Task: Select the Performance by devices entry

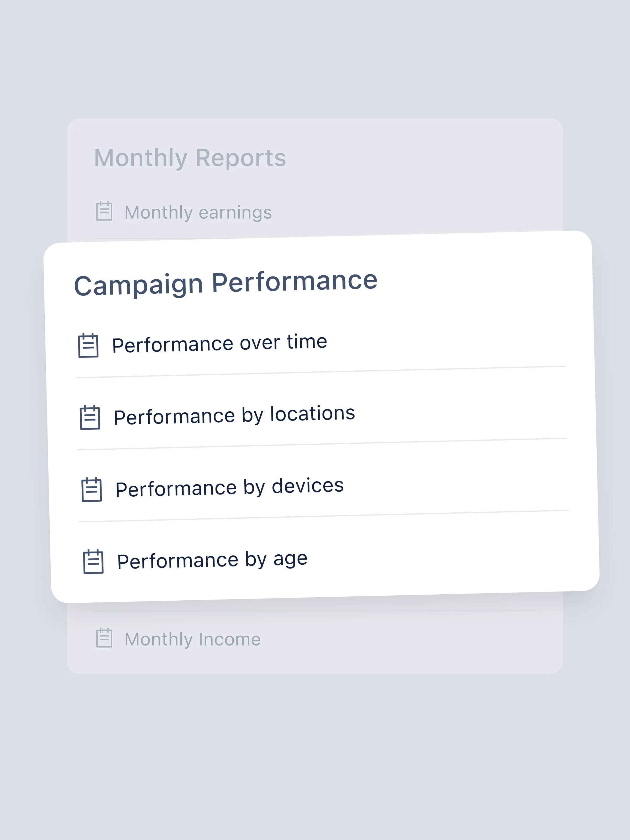Action: pyautogui.click(x=229, y=487)
